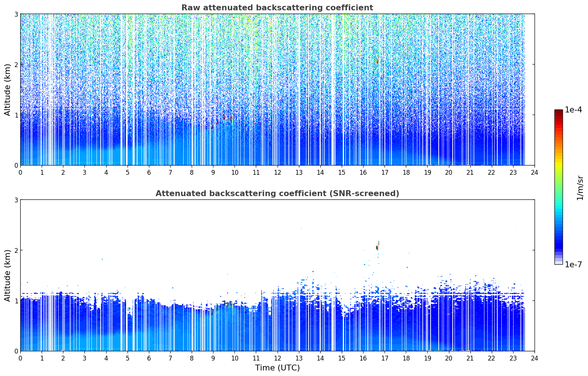
Task: Click tick label 0 on bottom time axis
Action: coord(20,358)
